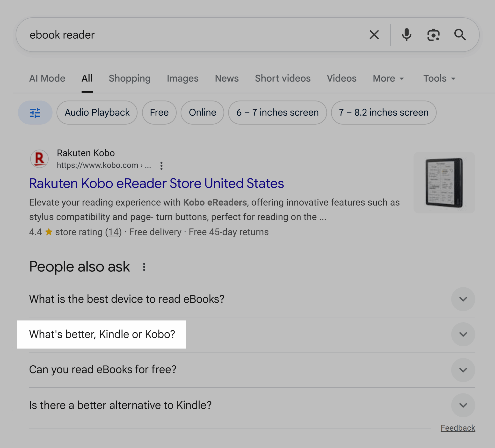This screenshot has width=495, height=448.
Task: Apply the Online filter chip
Action: [202, 113]
